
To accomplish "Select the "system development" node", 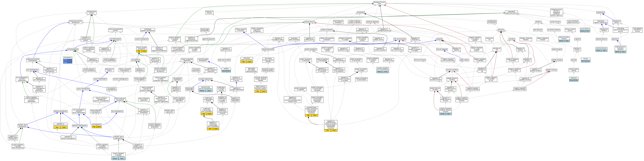I will coord(142,39).
